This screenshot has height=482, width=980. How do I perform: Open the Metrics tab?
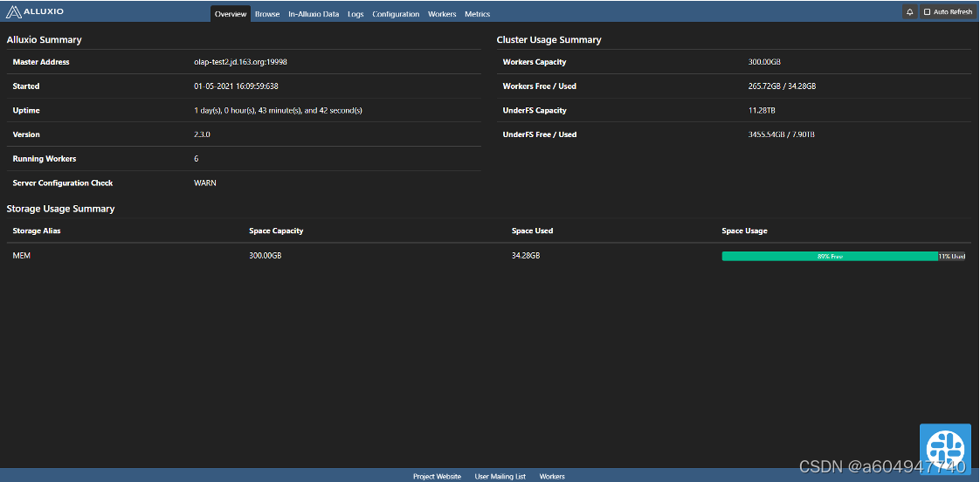tap(478, 14)
